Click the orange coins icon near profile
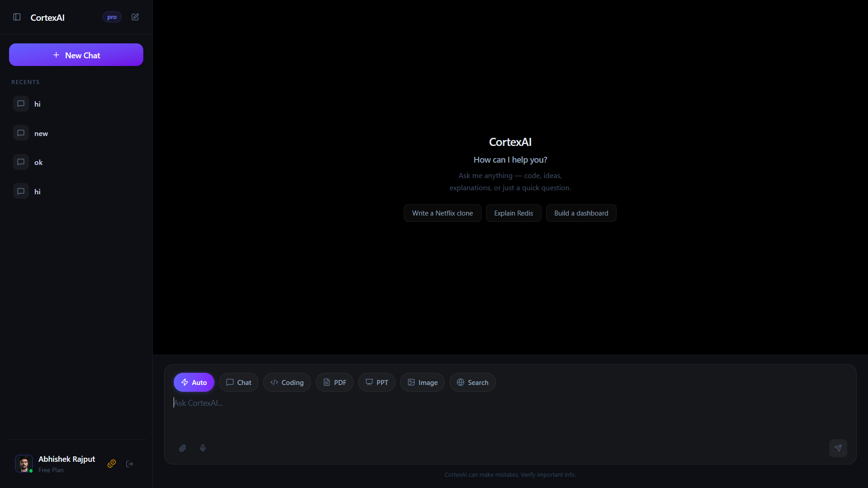 point(112,464)
